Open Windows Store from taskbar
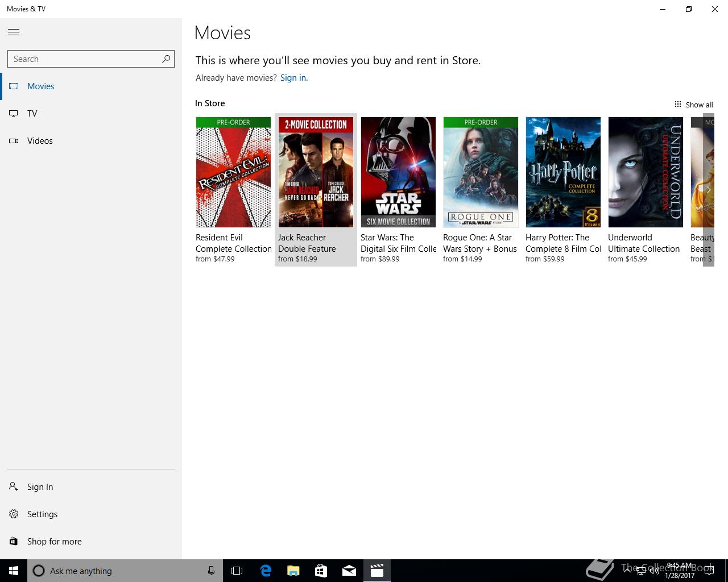728x582 pixels. (x=321, y=571)
